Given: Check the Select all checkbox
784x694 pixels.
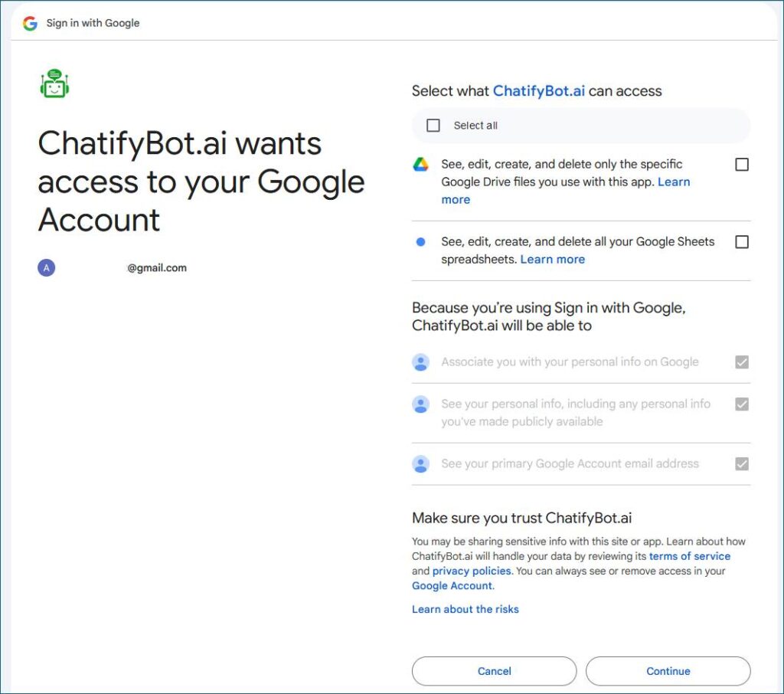Looking at the screenshot, I should point(433,126).
